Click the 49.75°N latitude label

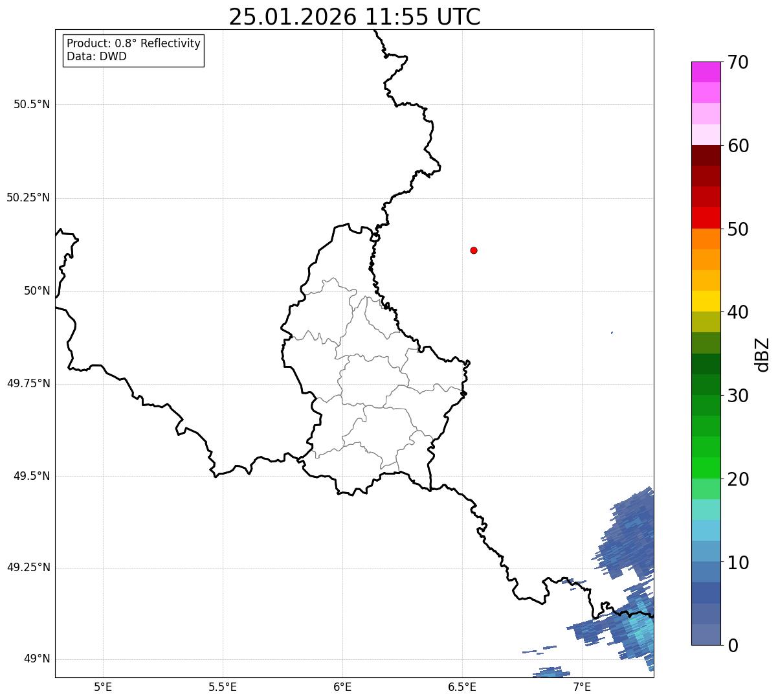click(28, 383)
